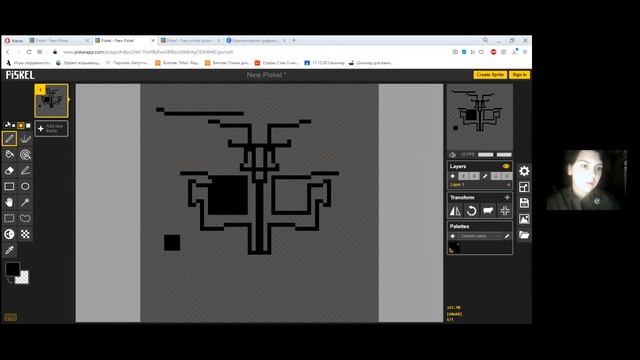Screen dimensions: 640x360
Task: Switch to fourth browser tab
Action: tap(256, 40)
